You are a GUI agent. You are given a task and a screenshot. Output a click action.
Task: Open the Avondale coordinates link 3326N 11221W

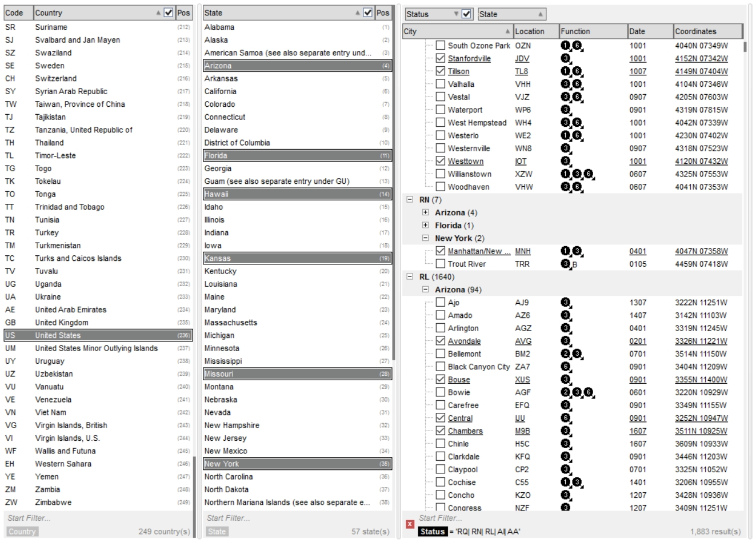click(701, 341)
